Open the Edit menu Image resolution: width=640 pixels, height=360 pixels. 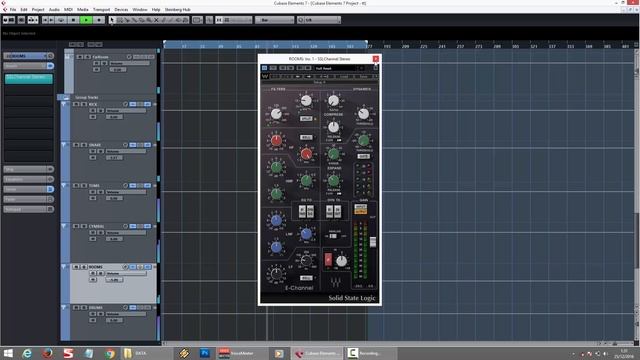[24, 9]
